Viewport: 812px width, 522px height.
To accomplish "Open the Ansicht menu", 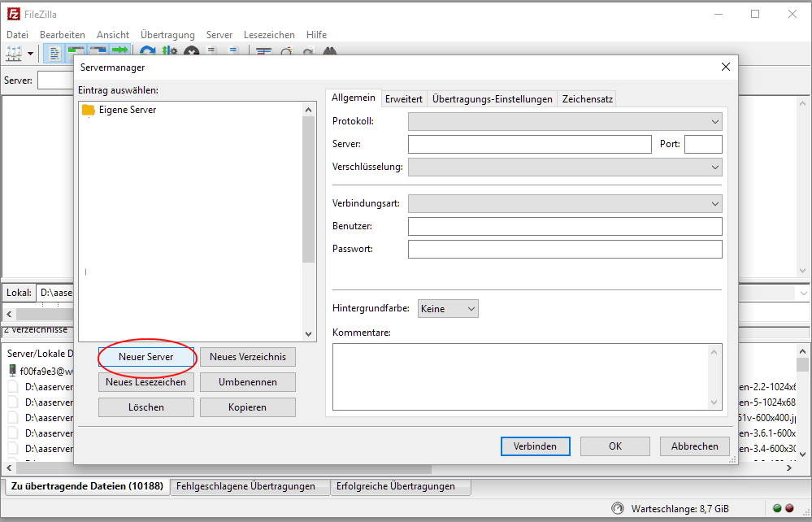I will pos(113,35).
